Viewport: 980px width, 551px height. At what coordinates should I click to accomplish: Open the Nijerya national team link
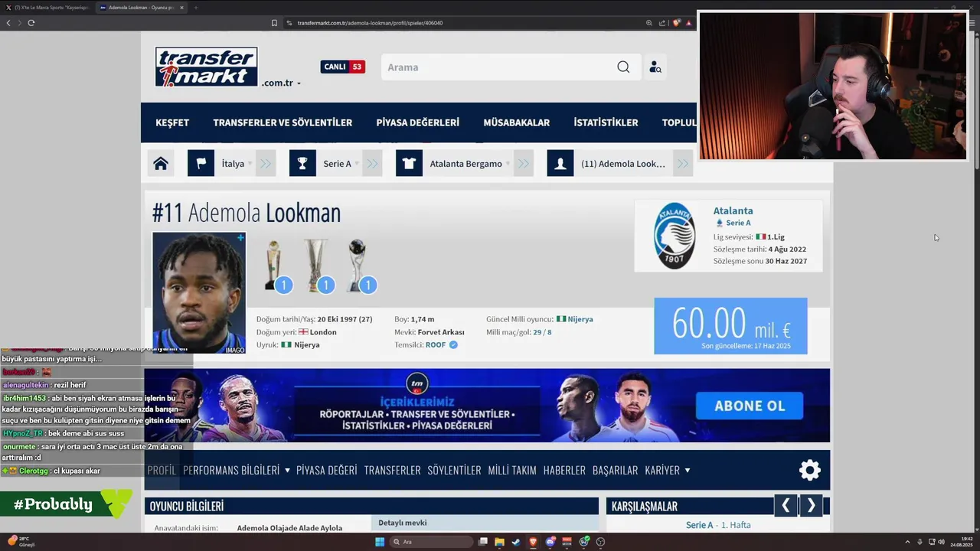[x=580, y=319]
